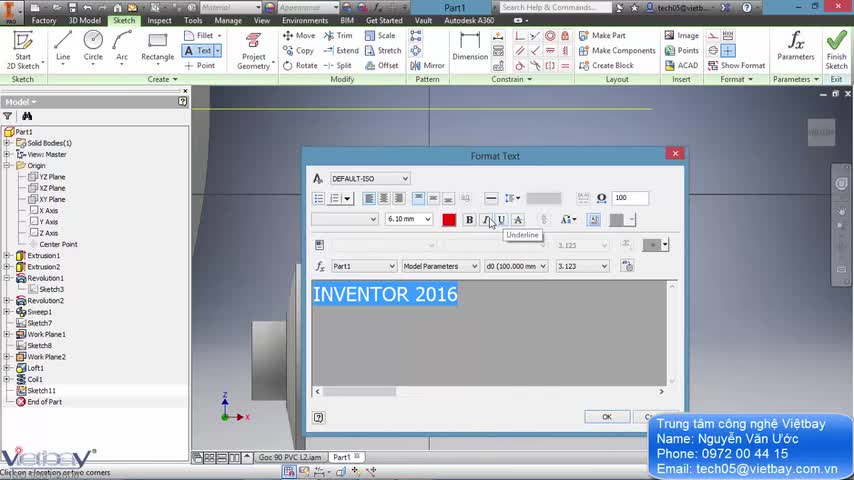Screen dimensions: 854x480
Task: Select Sketch11 in the browser tree
Action: click(41, 391)
